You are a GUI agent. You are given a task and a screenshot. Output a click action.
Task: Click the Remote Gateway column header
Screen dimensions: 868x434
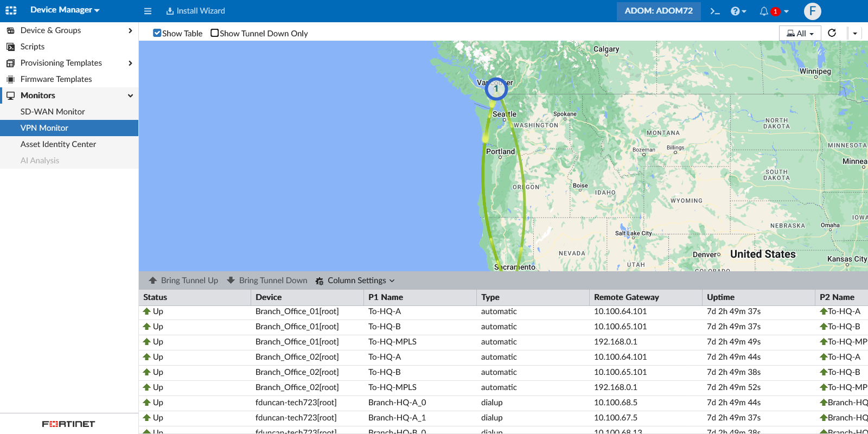[646, 297]
